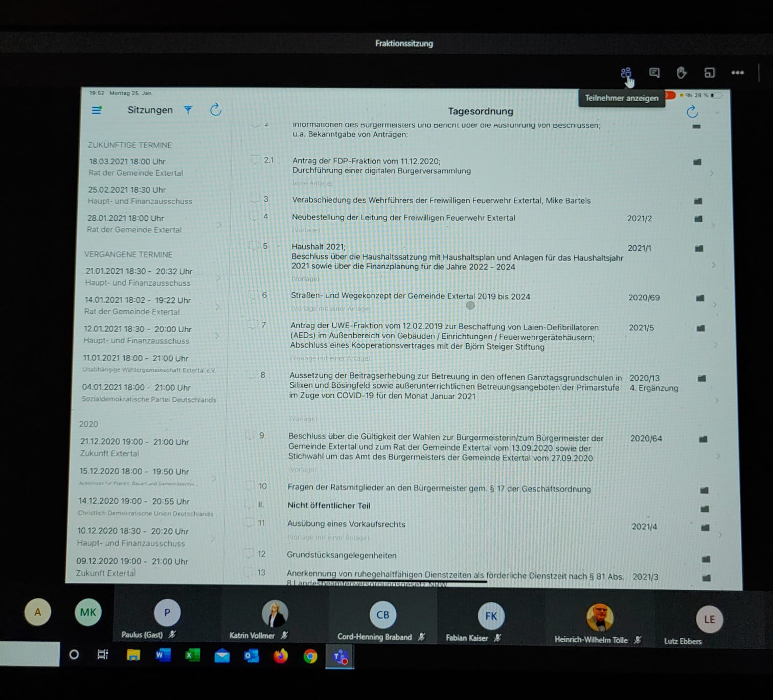Viewport: 773px width, 700px height.
Task: Open folder icon for Nicht öffentlicher Teil
Action: tap(704, 508)
